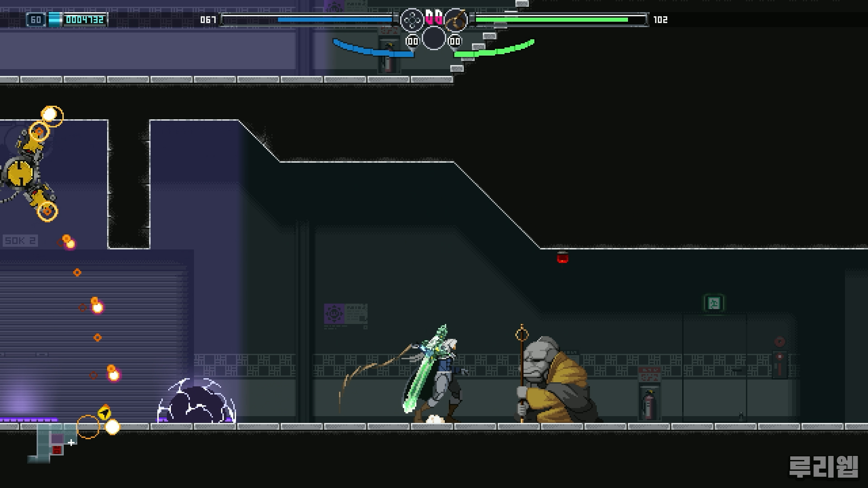This screenshot has height=488, width=868.
Task: Click the green health bar
Action: tap(552, 19)
